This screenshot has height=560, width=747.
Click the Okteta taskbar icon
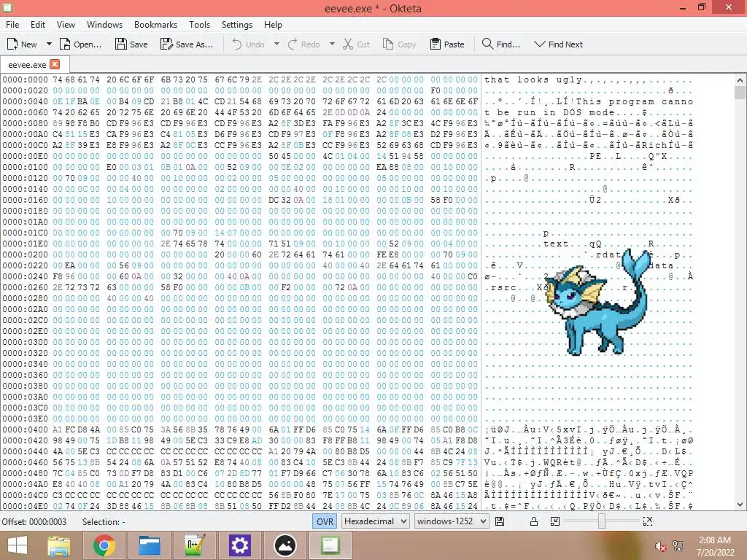pos(330,545)
